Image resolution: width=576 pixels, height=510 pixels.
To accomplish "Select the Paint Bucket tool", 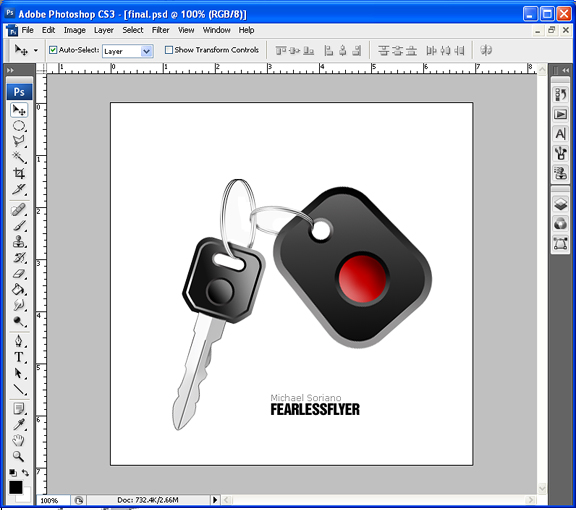I will pyautogui.click(x=19, y=290).
